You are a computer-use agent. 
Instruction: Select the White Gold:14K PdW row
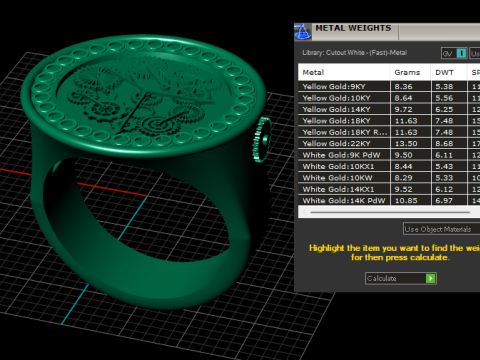389,200
